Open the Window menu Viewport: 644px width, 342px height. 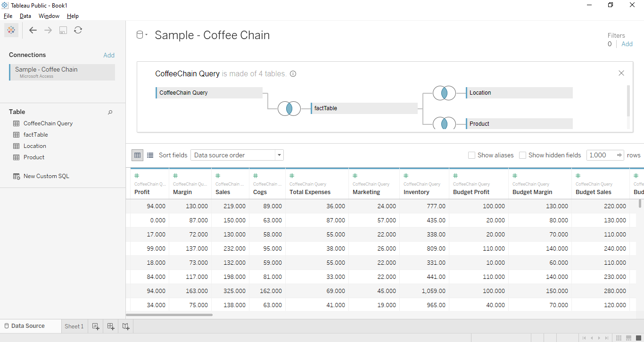[49, 16]
